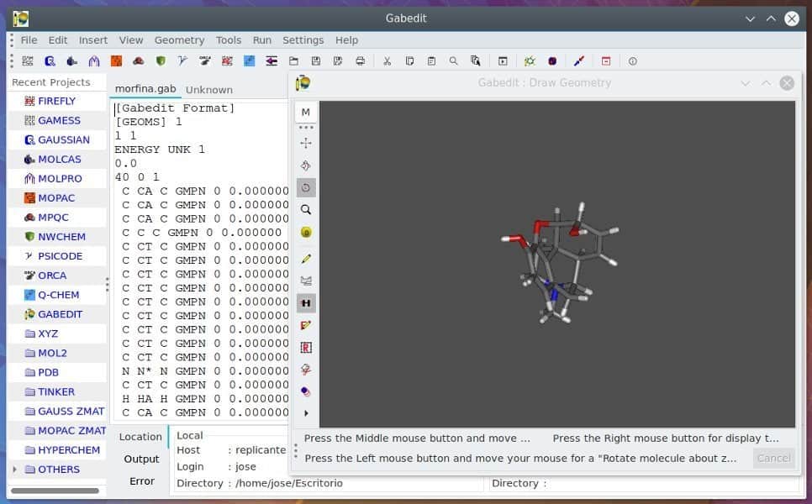Click the yellow optimal camera button
Viewport: 812px width, 504px height.
pos(305,233)
